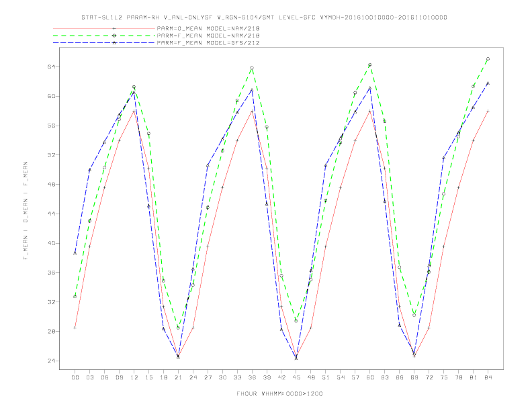Screen dimensions: 532x411
Task: Click the y-axis tick label 24
Action: pos(52,361)
